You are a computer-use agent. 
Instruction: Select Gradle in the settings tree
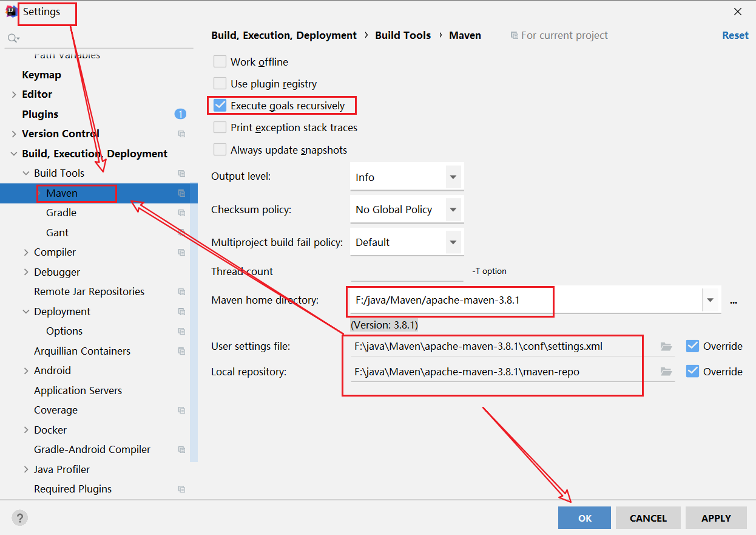(61, 213)
